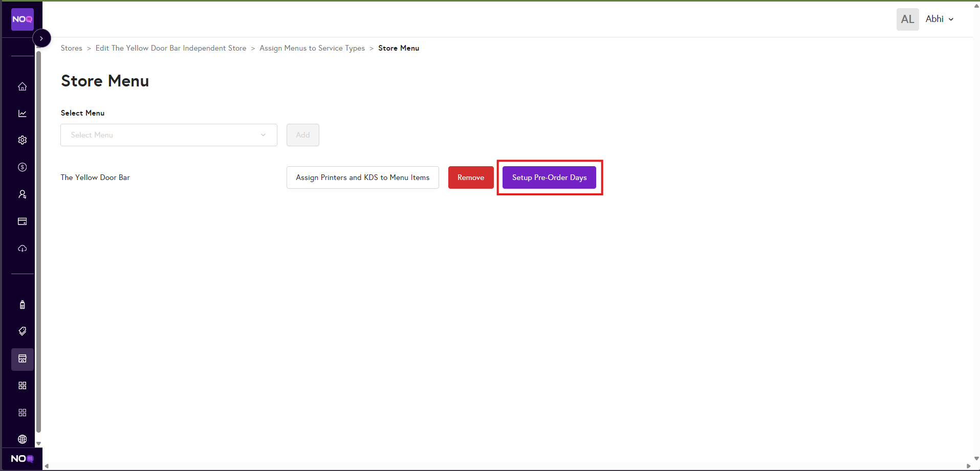
Task: Click Setup Pre-Order Days button
Action: pyautogui.click(x=549, y=177)
